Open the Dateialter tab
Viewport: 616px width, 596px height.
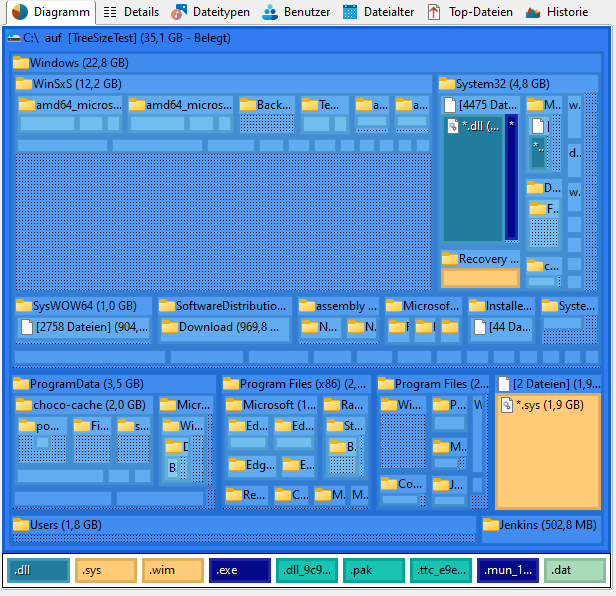pyautogui.click(x=378, y=12)
